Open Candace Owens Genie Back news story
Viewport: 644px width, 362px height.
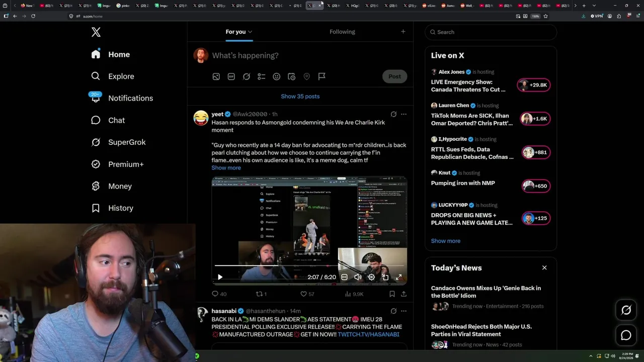(491, 297)
